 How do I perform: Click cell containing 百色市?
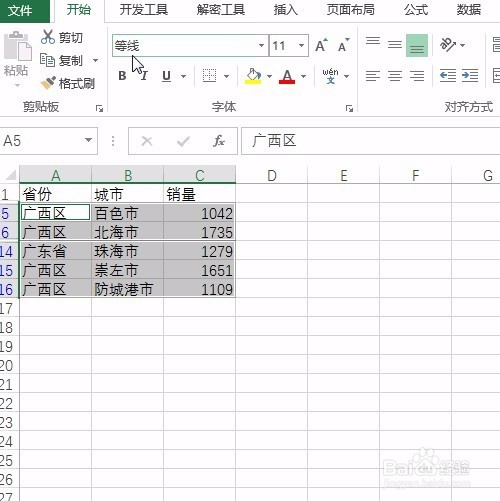[127, 213]
